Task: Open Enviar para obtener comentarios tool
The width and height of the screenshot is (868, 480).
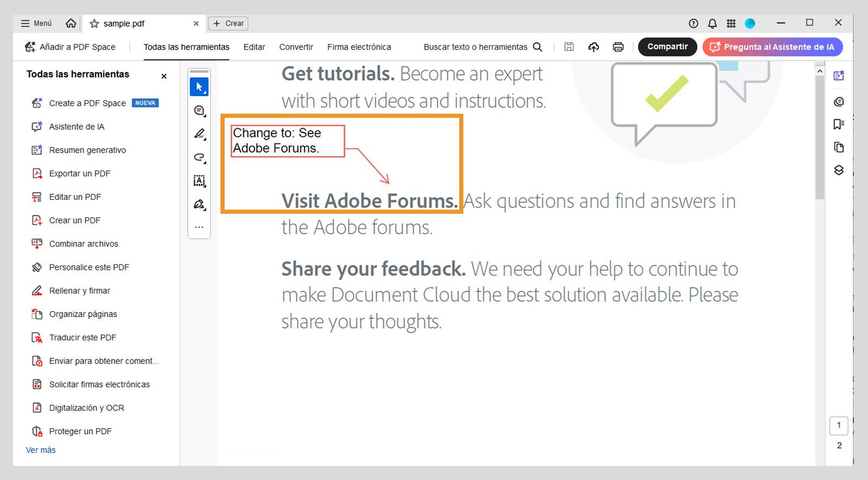Action: pos(95,361)
